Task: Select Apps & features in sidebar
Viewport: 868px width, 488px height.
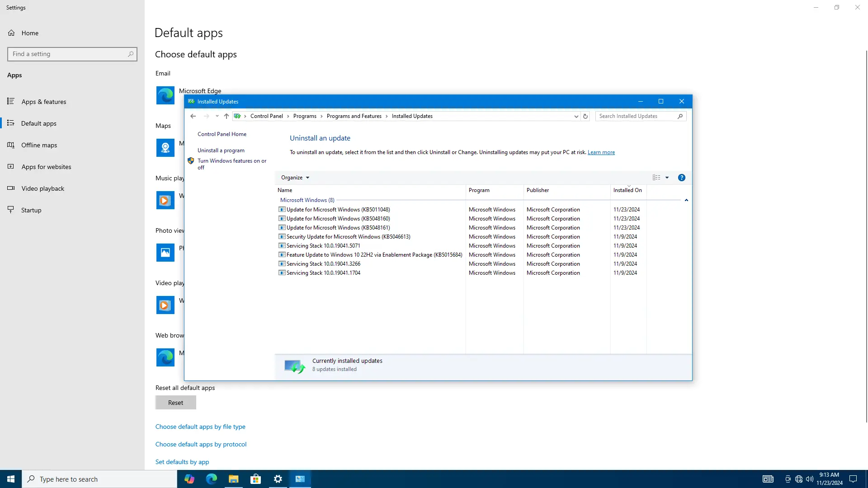Action: 44,102
